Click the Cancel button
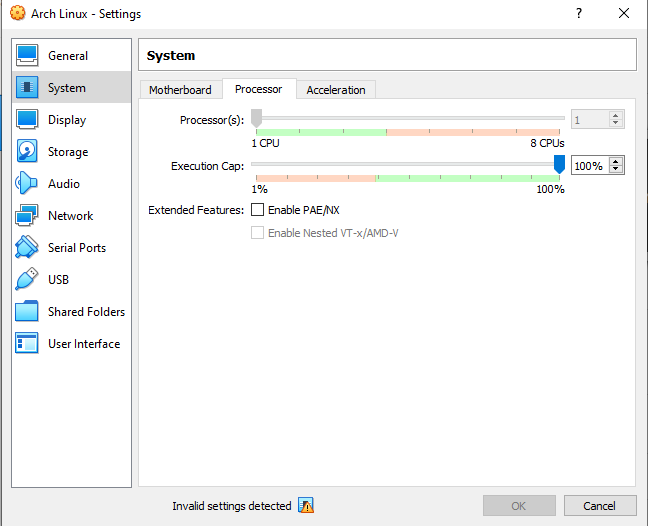Screen dimensions: 648x526 (x=600, y=506)
